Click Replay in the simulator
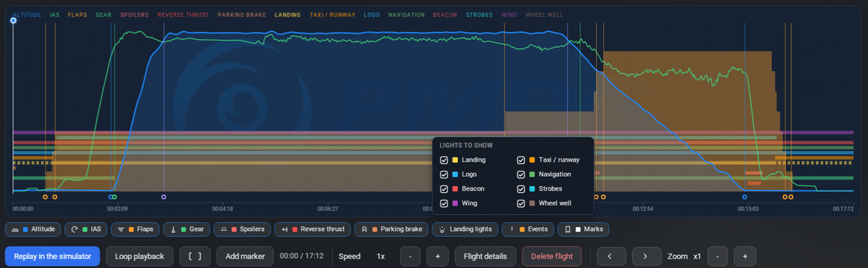Image resolution: width=868 pixels, height=268 pixels. (x=52, y=256)
